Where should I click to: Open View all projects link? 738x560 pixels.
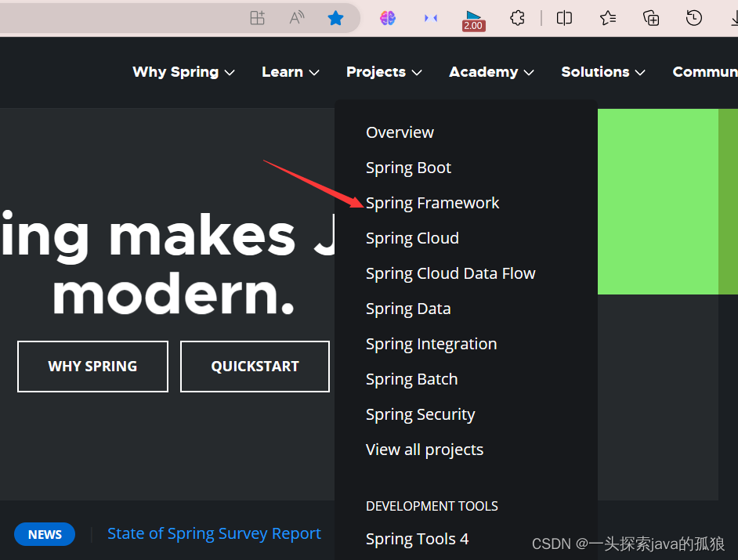point(425,450)
